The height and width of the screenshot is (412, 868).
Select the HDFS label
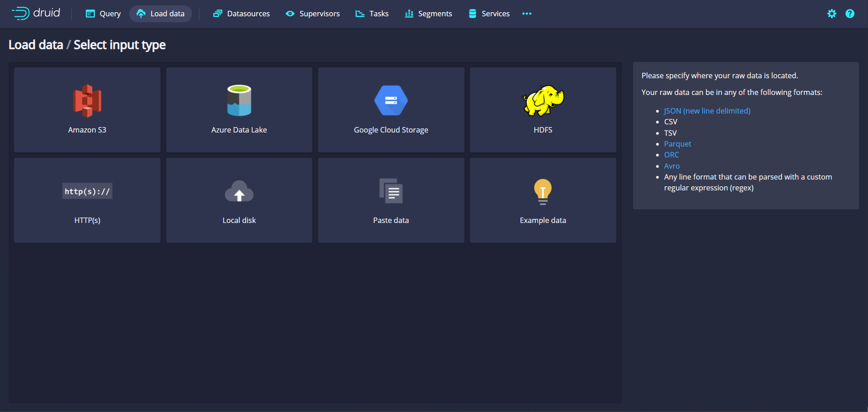(x=543, y=130)
